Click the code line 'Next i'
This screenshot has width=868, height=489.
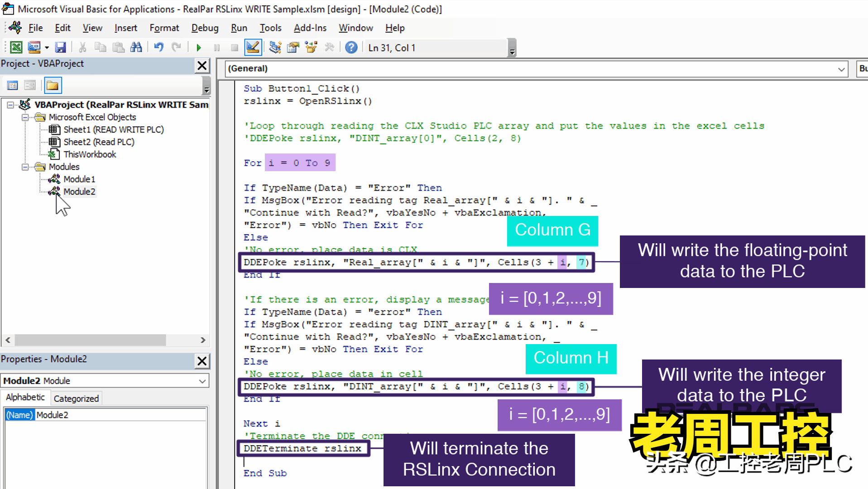tap(262, 423)
